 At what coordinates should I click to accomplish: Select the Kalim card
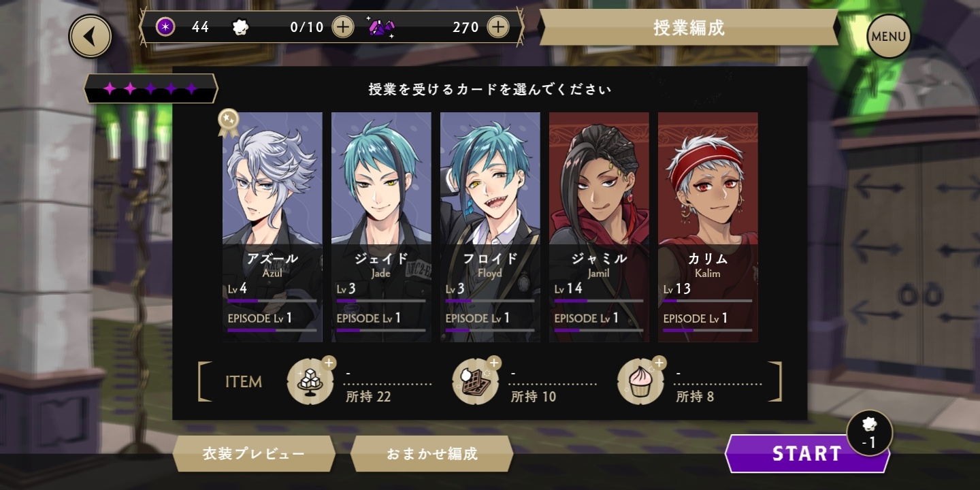(x=708, y=227)
